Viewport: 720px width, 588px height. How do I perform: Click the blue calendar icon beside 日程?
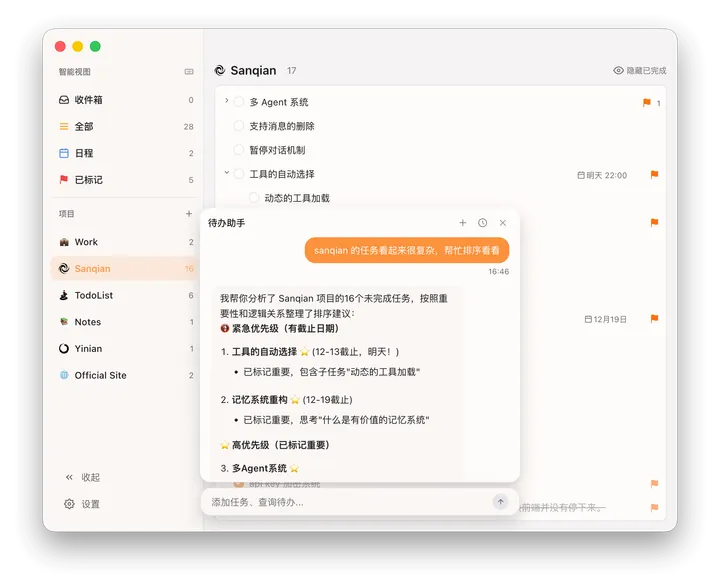pos(64,153)
